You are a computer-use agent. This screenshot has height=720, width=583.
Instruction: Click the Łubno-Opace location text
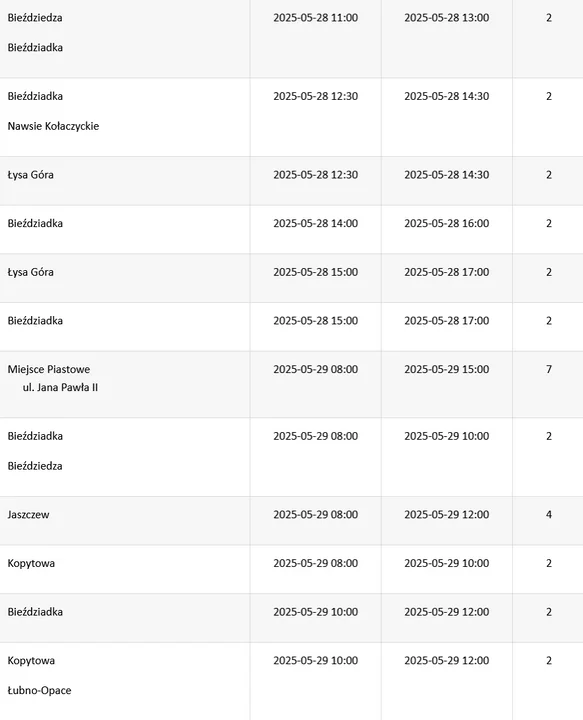pos(39,691)
